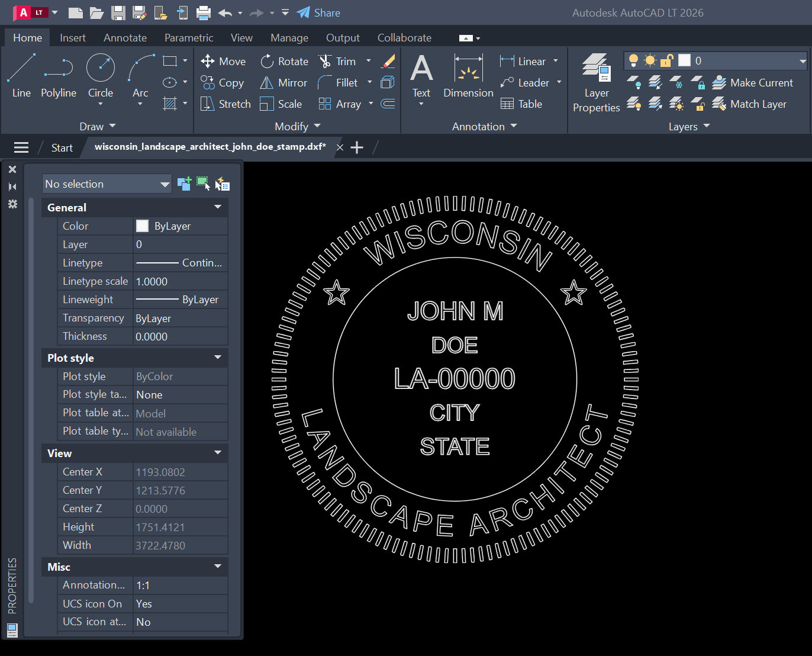
Task: Expand the Draw panel flyout
Action: [98, 126]
